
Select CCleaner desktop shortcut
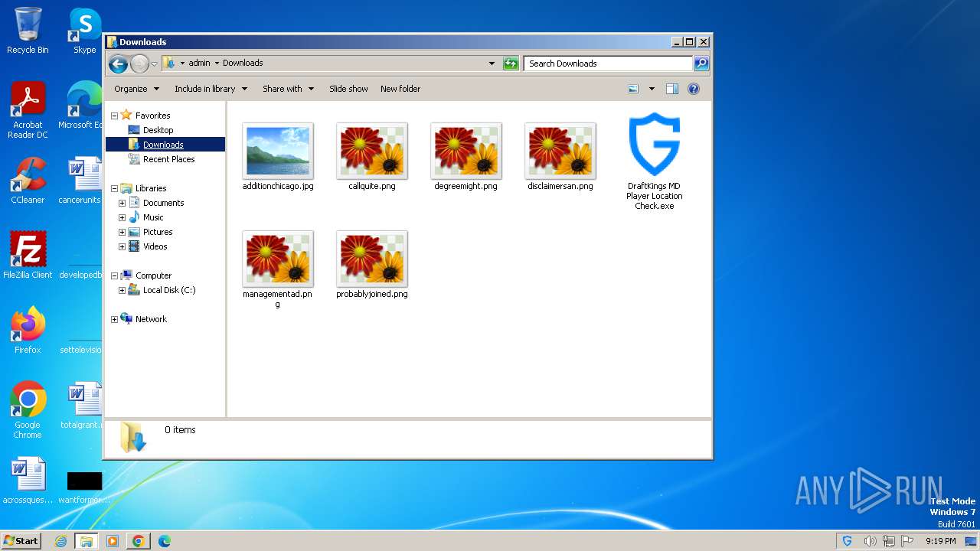(x=28, y=181)
